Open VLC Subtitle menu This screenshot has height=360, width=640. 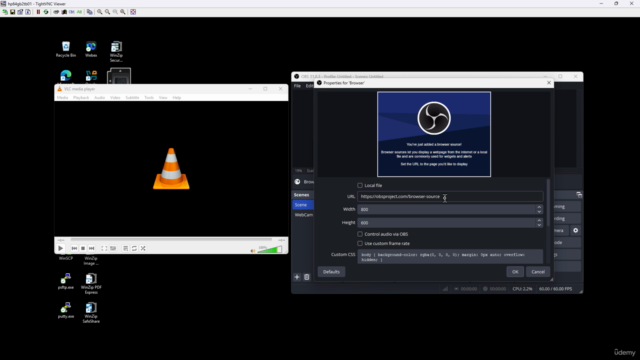point(132,98)
